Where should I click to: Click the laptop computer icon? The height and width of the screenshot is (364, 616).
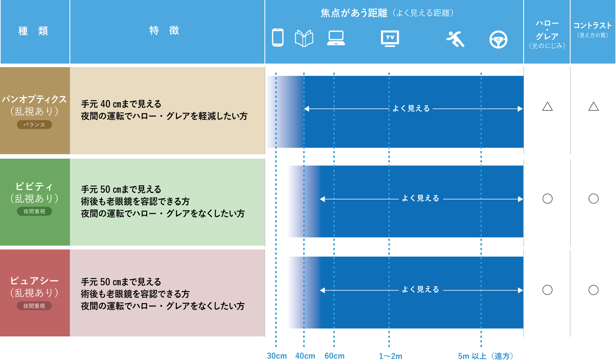click(336, 38)
